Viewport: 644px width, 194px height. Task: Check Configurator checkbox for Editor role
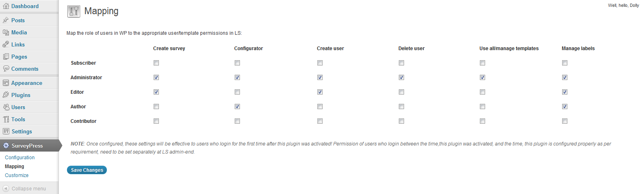[x=237, y=92]
